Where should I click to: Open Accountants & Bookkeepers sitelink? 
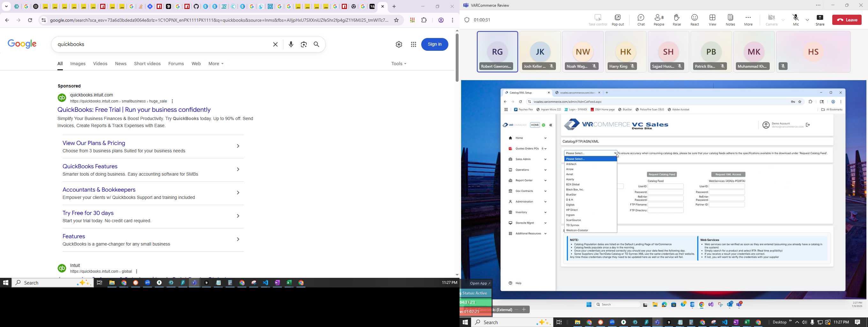(99, 190)
